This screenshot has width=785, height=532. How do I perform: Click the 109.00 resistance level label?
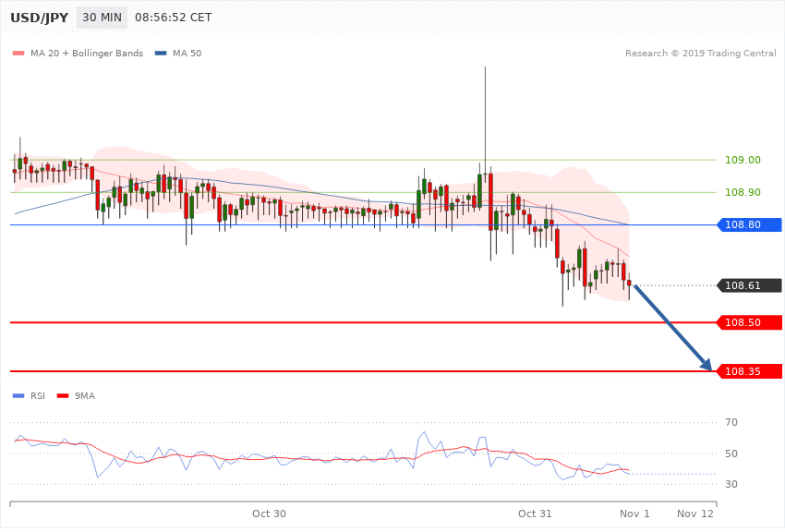click(743, 160)
